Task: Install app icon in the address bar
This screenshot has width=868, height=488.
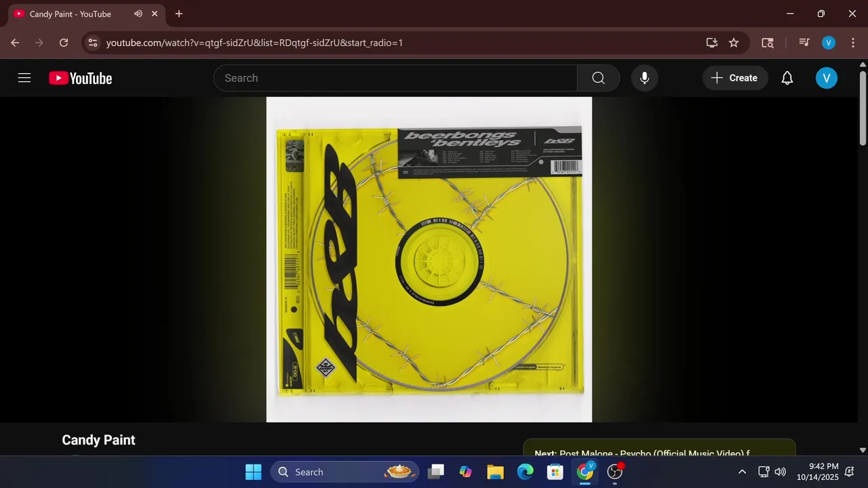Action: point(711,43)
